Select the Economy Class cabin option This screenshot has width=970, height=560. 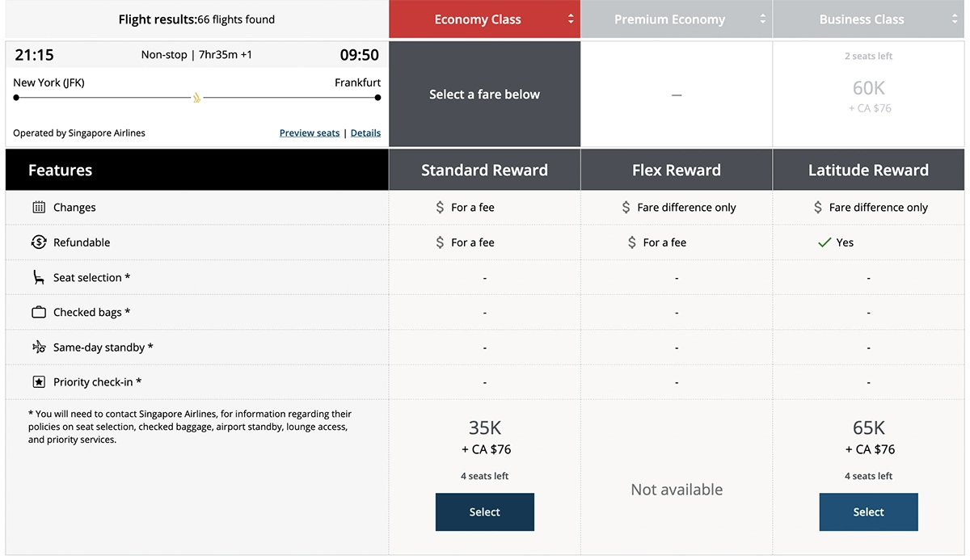click(477, 18)
